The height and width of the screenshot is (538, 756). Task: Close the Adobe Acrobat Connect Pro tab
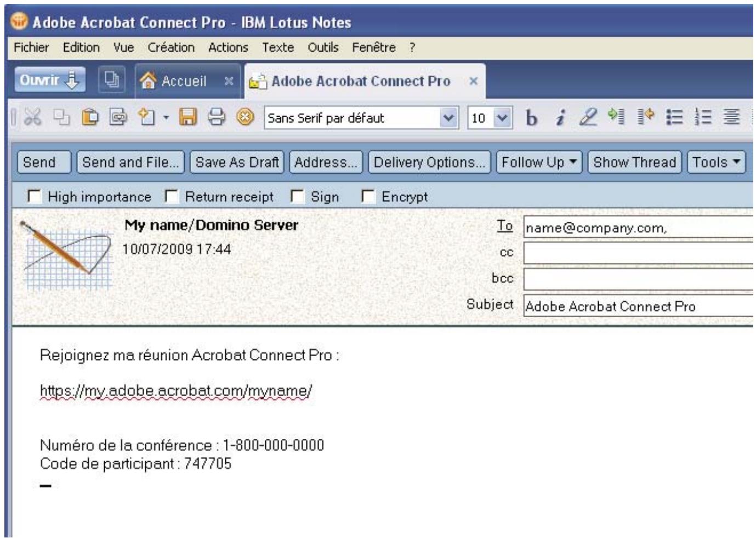coord(474,81)
